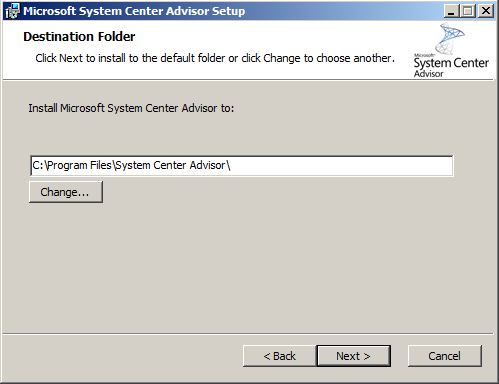The width and height of the screenshot is (499, 384).
Task: Click the disabled maximize button
Action: [468, 11]
